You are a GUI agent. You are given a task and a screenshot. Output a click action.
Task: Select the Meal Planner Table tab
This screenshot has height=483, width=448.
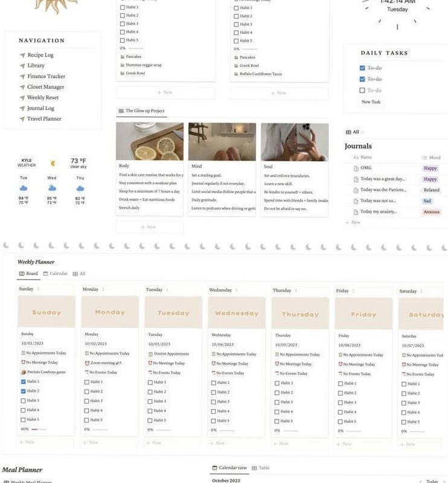(261, 468)
